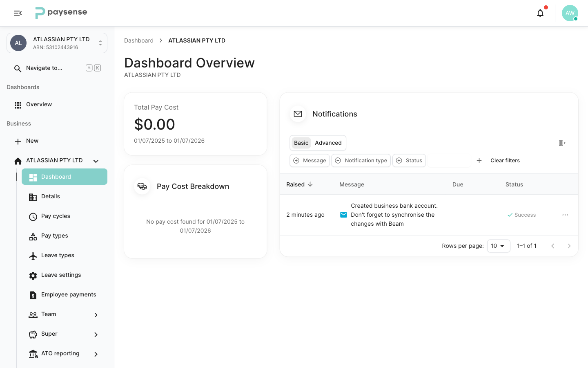
Task: Click the AL company avatar
Action: pos(18,43)
